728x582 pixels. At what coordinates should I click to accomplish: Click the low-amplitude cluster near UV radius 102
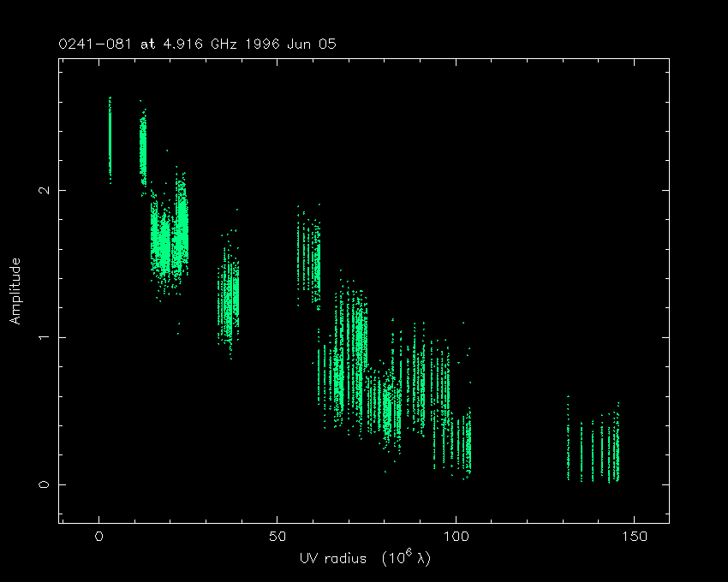click(462, 441)
